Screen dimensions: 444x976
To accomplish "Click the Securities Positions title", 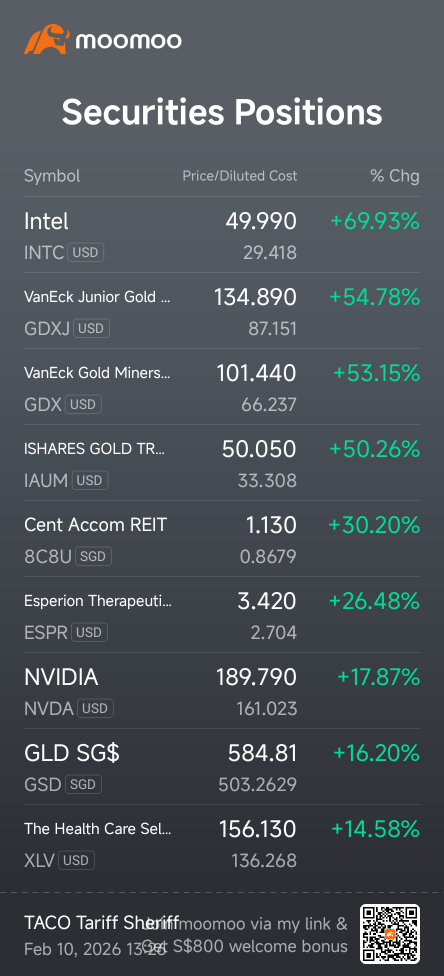I will (222, 113).
